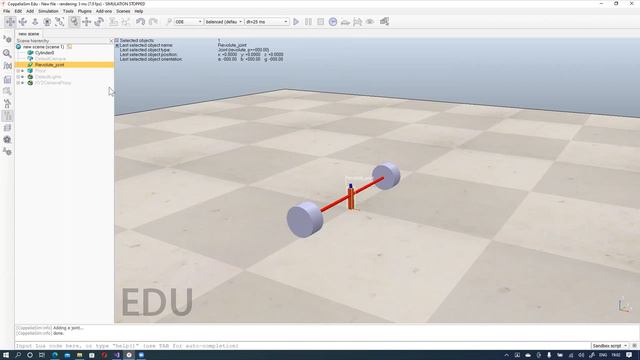Open calculation modules f(x) icon
This screenshot has height=360, width=640.
(7, 66)
